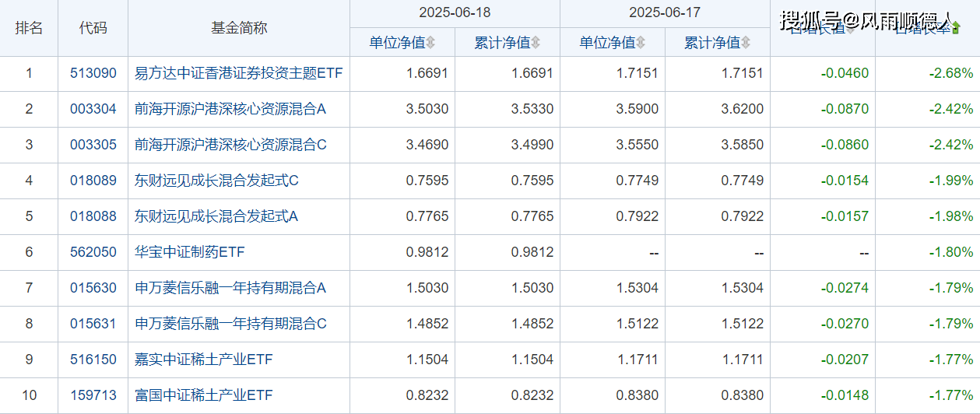Image resolution: width=980 pixels, height=414 pixels.
Task: Open 申万菱信乐融一年持有期混合C fund page
Action: point(230,325)
